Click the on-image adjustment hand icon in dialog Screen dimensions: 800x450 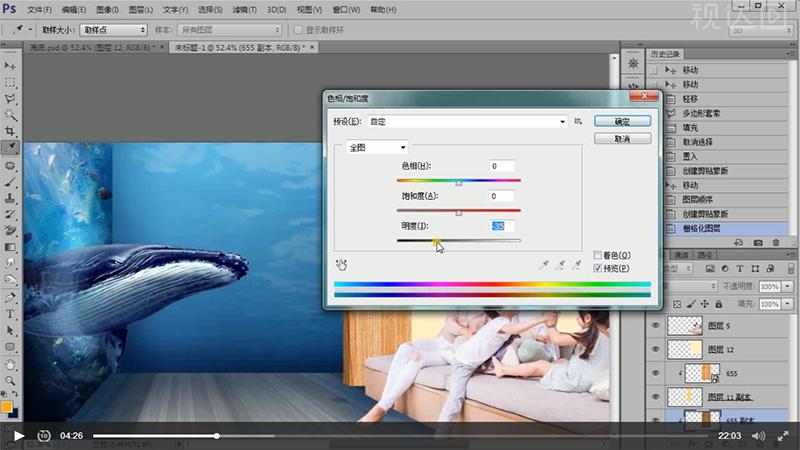341,264
